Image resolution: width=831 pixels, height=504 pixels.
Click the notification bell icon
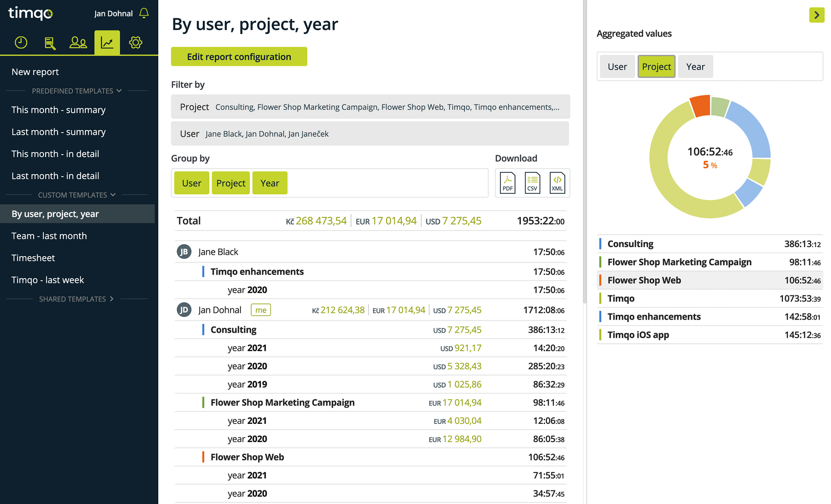[144, 13]
